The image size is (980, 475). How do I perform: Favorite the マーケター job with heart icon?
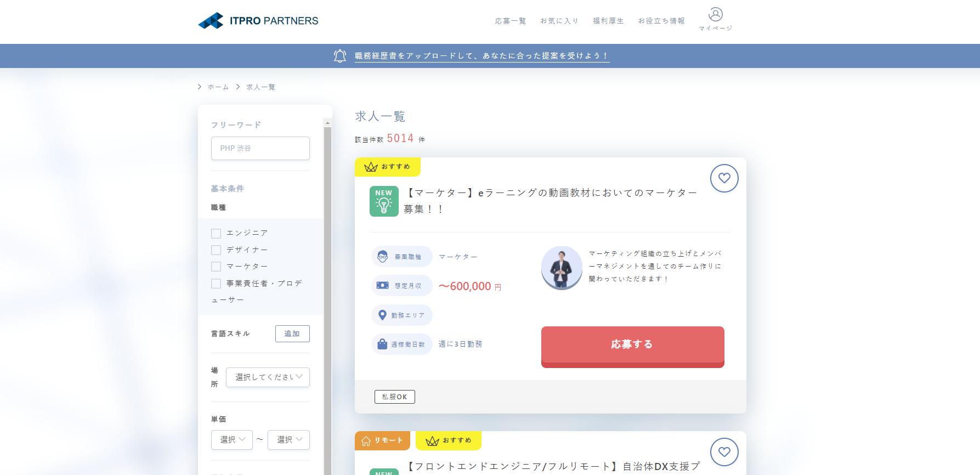(724, 178)
